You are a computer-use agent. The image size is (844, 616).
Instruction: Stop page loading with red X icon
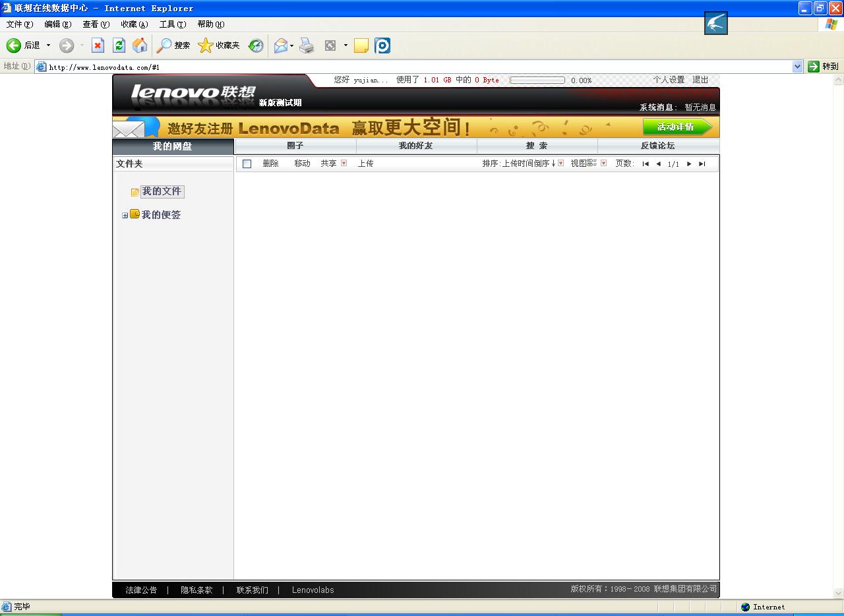(98, 46)
